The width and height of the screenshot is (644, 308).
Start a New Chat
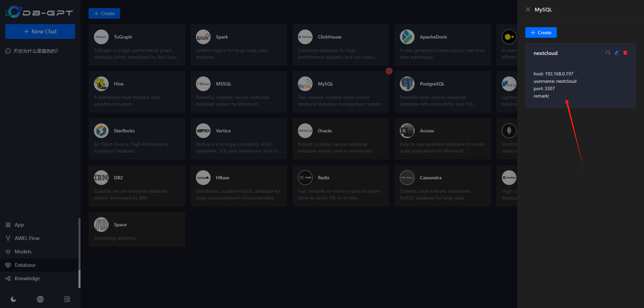[x=40, y=32]
